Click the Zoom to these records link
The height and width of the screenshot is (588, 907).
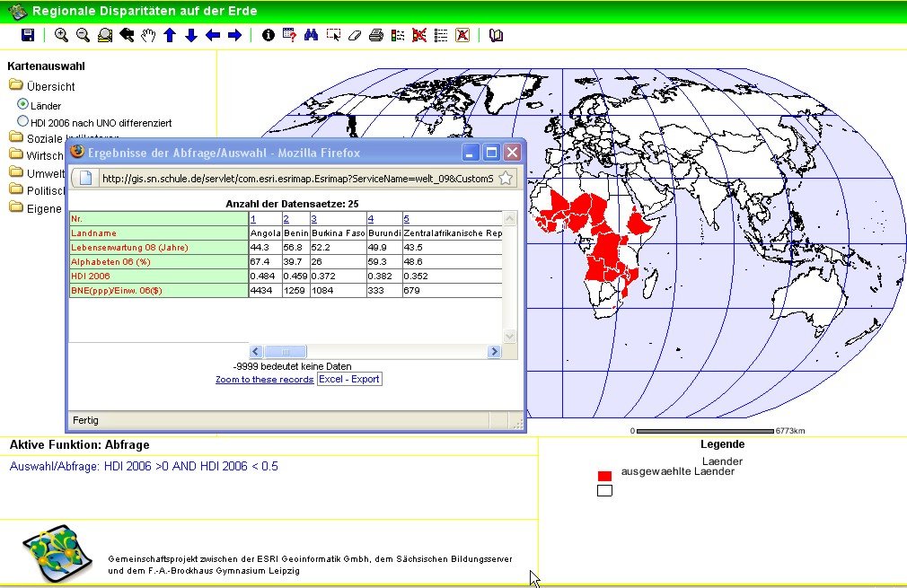pos(264,379)
